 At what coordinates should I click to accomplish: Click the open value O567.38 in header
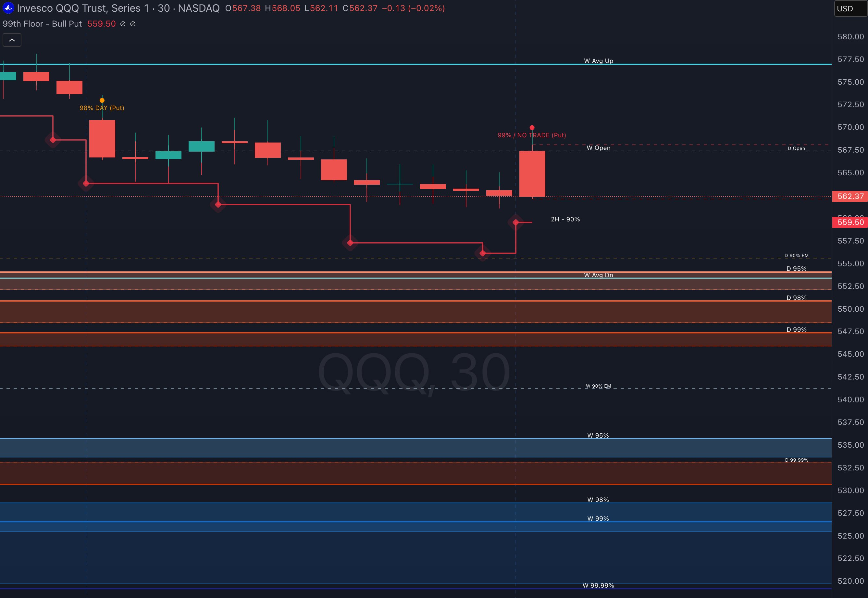(x=243, y=8)
